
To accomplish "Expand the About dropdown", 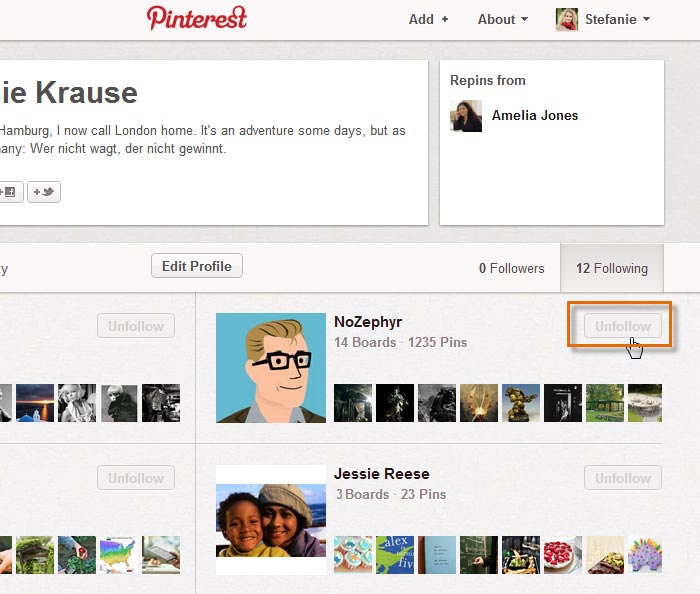I will 503,19.
